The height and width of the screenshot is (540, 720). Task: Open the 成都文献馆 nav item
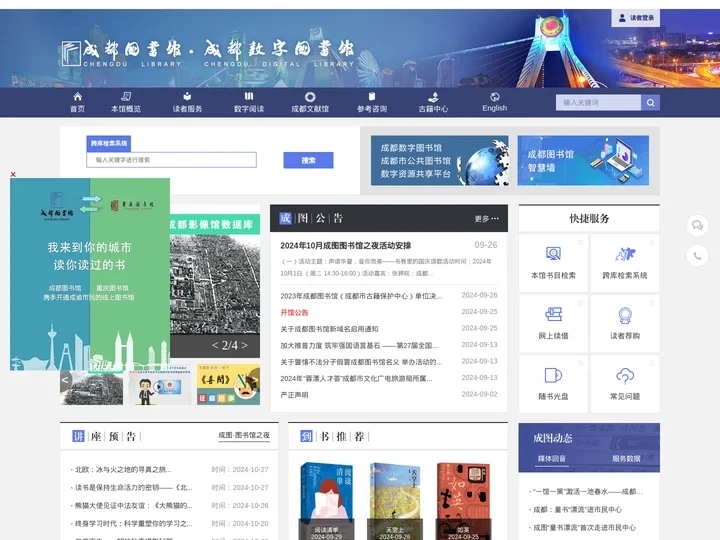pyautogui.click(x=310, y=102)
